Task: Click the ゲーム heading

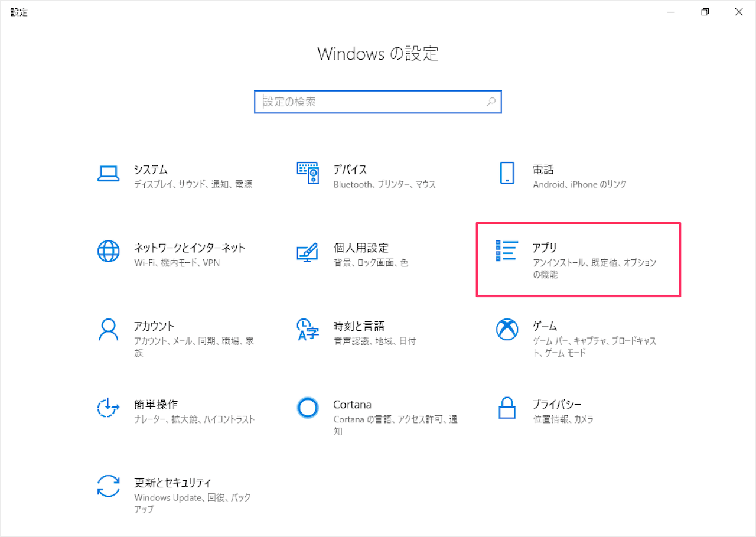Action: (545, 326)
